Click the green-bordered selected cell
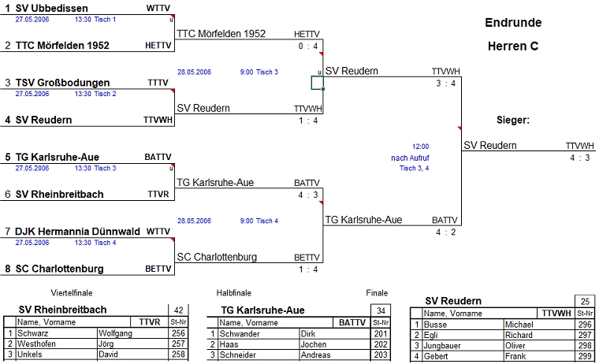Viewport: 599px width, 364px height. pos(317,83)
